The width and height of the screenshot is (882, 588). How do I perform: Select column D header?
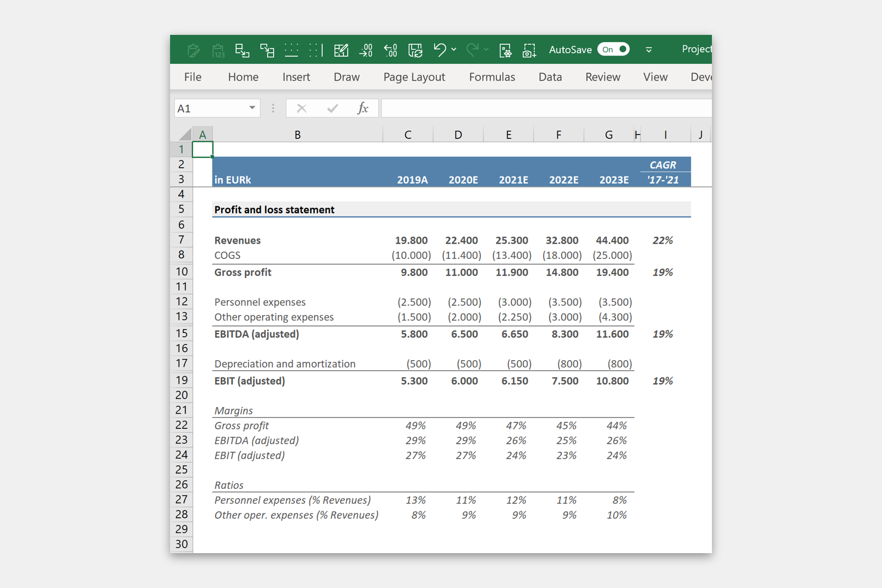(458, 135)
